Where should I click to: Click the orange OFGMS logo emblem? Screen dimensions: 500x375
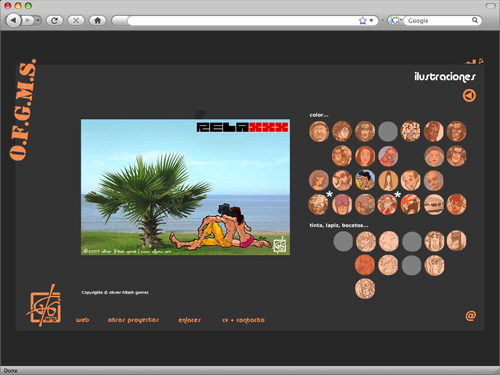coord(45,305)
